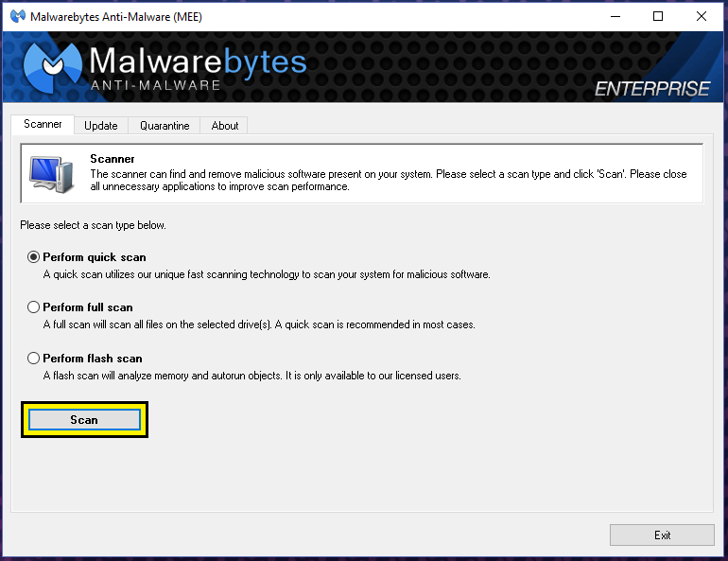Choose the Perform full scan option
The image size is (728, 561).
coord(35,307)
